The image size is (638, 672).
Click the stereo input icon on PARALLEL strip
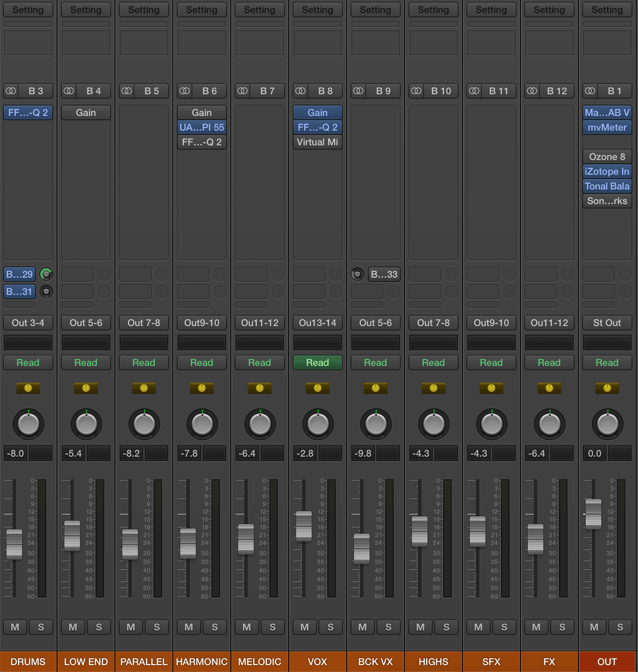(x=127, y=91)
